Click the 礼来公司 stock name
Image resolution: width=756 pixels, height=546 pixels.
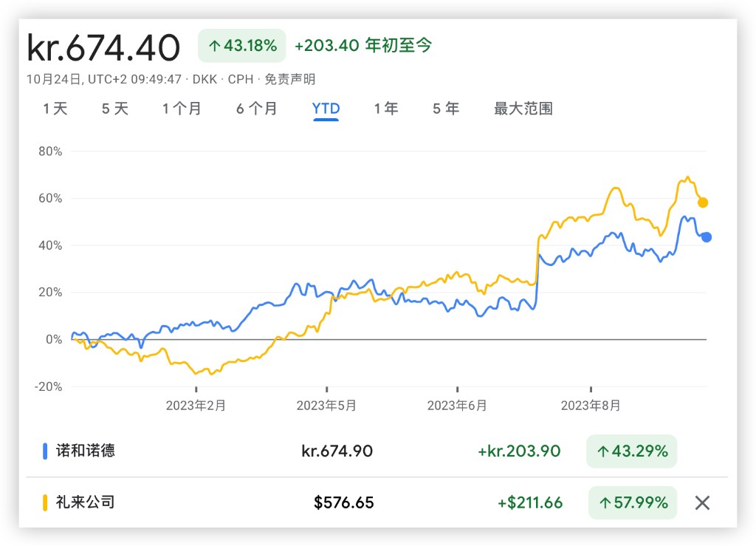click(86, 503)
